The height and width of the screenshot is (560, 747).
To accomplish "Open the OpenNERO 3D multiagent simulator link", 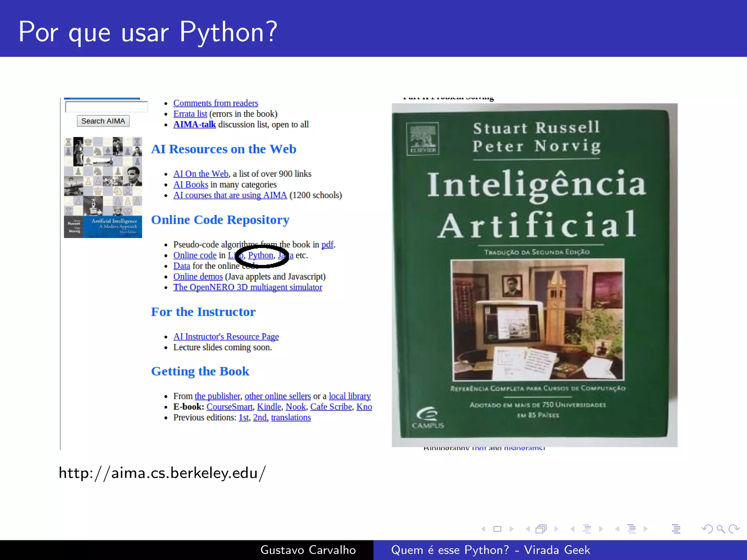I will (248, 287).
